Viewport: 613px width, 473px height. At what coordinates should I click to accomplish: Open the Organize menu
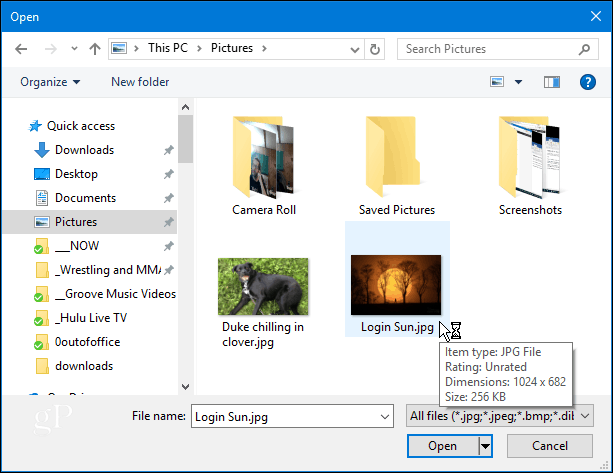click(50, 82)
